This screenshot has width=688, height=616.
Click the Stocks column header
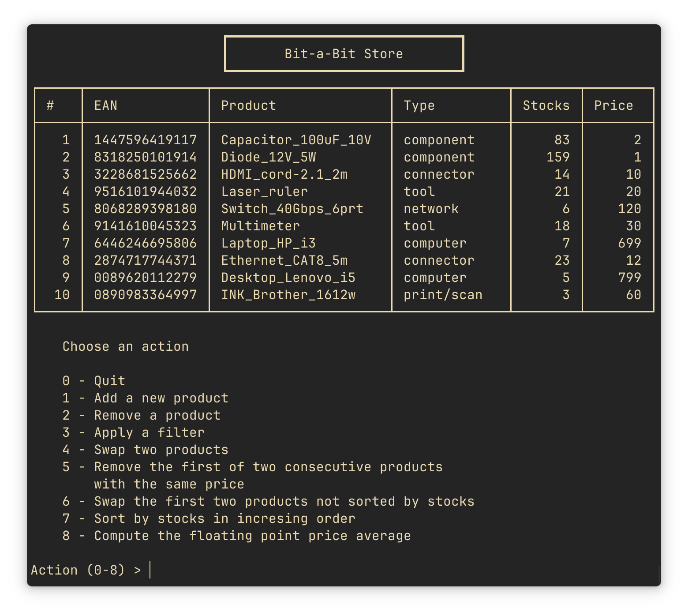coord(546,105)
